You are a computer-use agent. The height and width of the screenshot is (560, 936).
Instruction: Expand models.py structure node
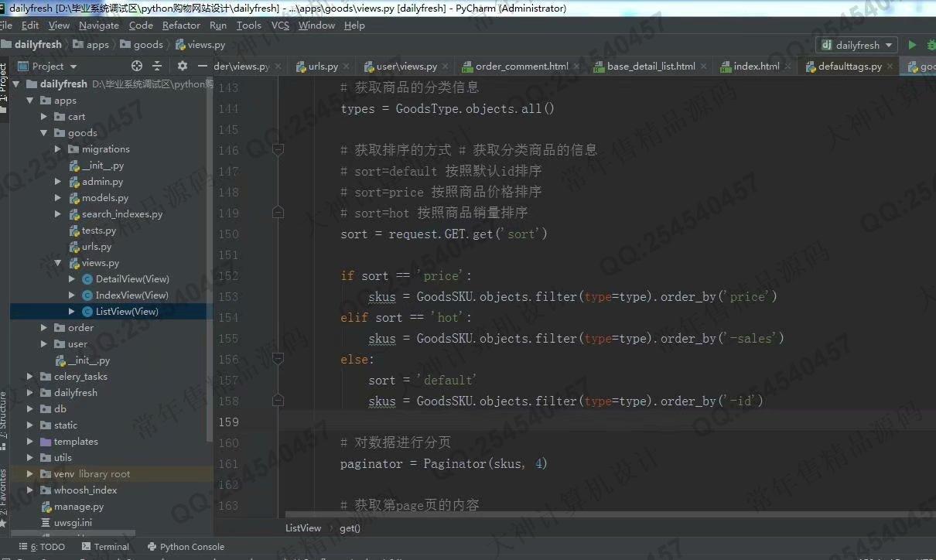click(58, 198)
